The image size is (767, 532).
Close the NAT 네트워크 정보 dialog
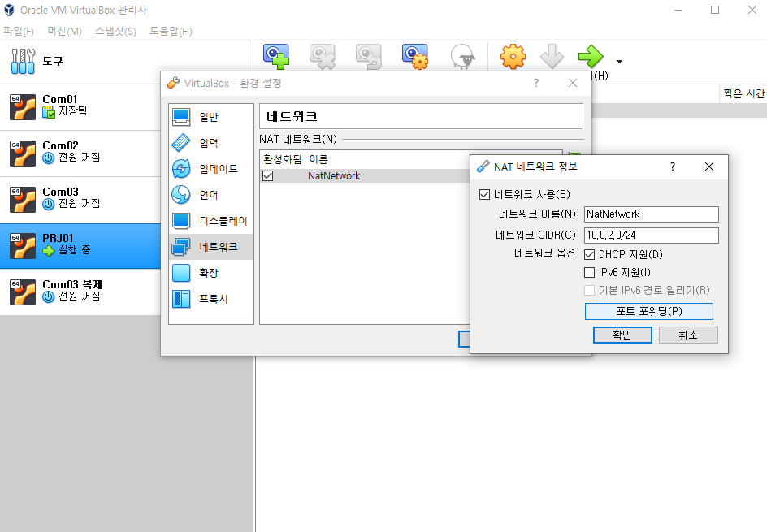pos(708,167)
